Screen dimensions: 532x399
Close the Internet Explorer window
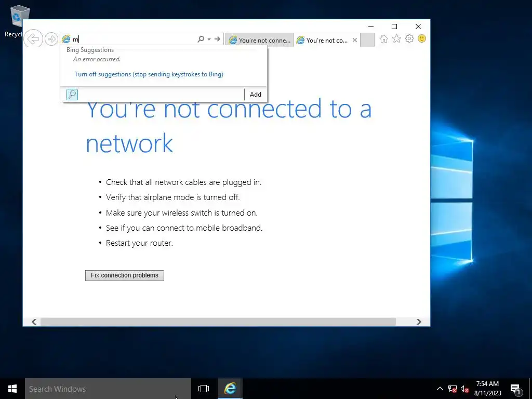tap(418, 26)
